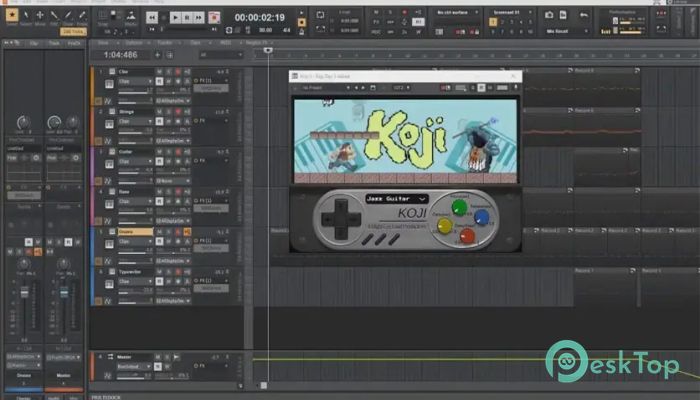Click the Rewind transport button
700x400 pixels.
click(x=152, y=17)
